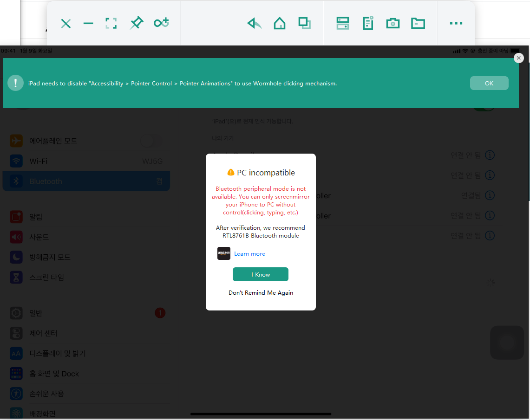Click the back arrow toolbar icon

point(255,23)
